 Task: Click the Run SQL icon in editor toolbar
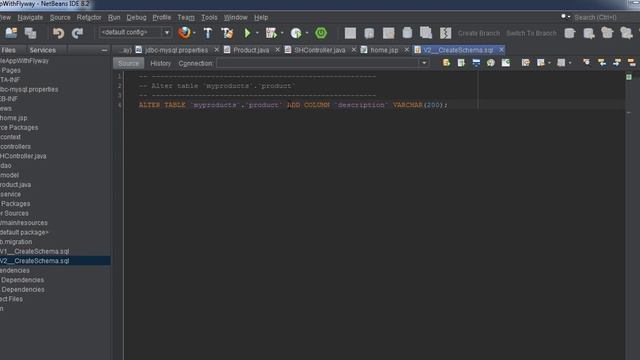point(446,63)
